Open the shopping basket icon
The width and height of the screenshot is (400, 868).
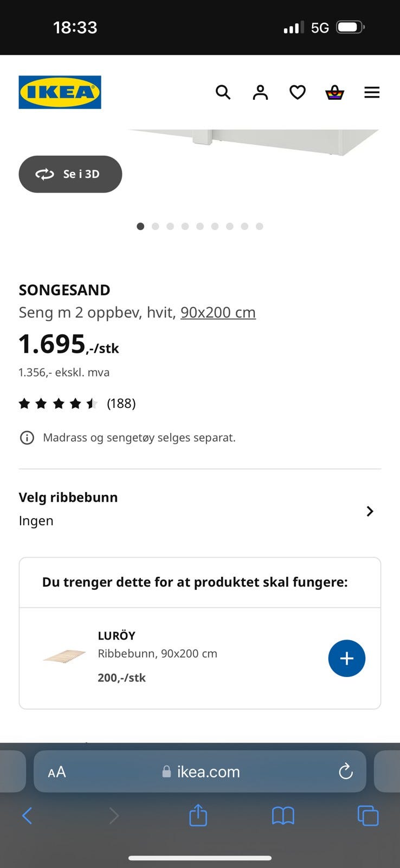click(x=334, y=93)
